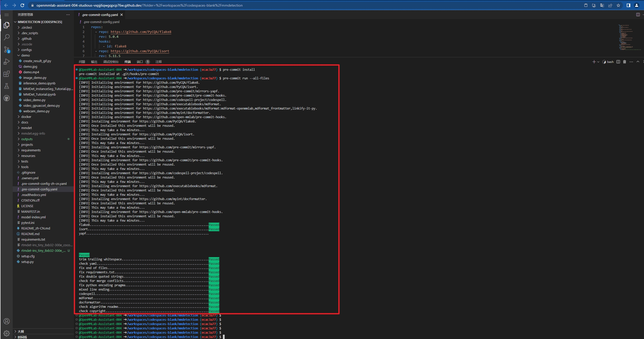The width and height of the screenshot is (644, 339).
Task: Open the GitHub view in activity bar
Action: [x=7, y=98]
